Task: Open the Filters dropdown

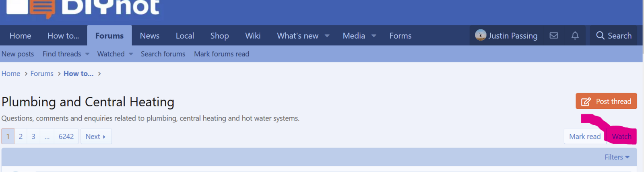Action: pyautogui.click(x=617, y=157)
